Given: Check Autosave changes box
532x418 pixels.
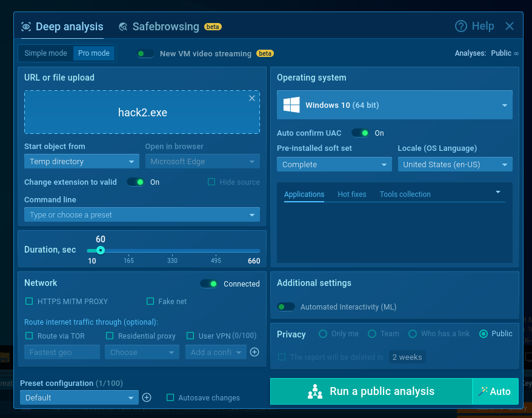Looking at the screenshot, I should 170,397.
